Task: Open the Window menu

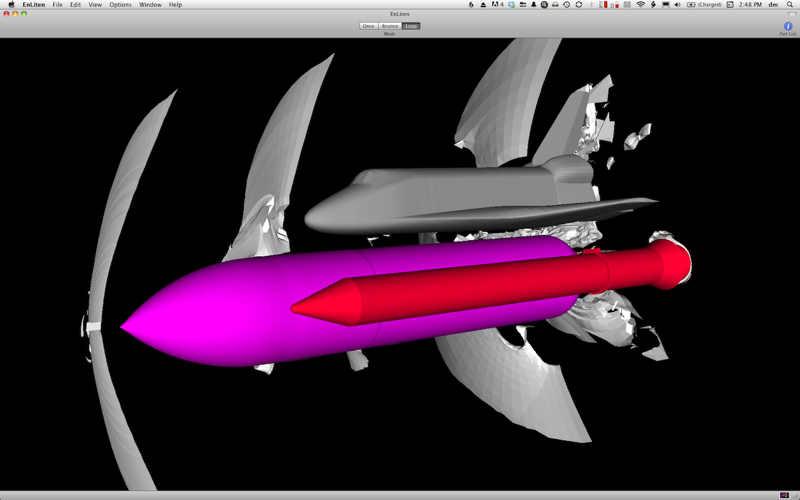Action: pyautogui.click(x=151, y=5)
